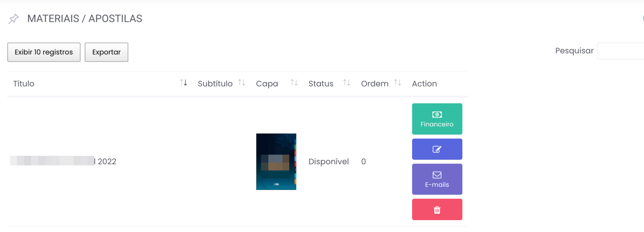Click the Action column header
The image size is (644, 232).
click(424, 84)
